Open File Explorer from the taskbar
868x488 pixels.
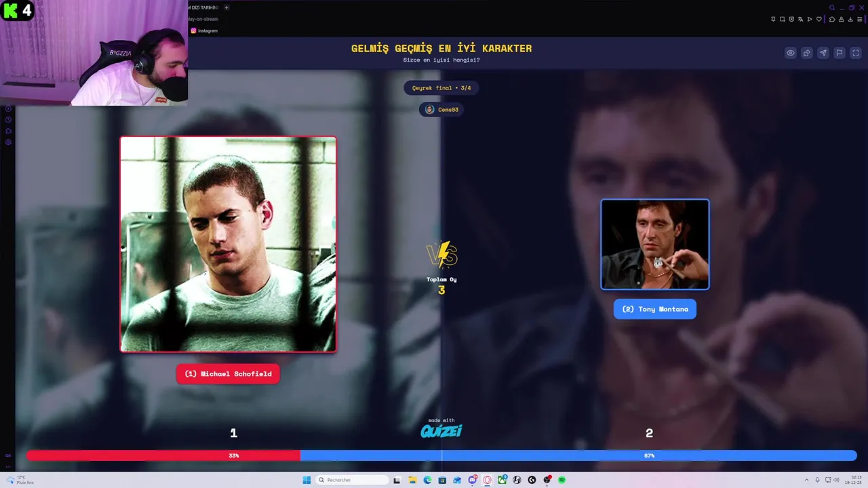[x=412, y=480]
